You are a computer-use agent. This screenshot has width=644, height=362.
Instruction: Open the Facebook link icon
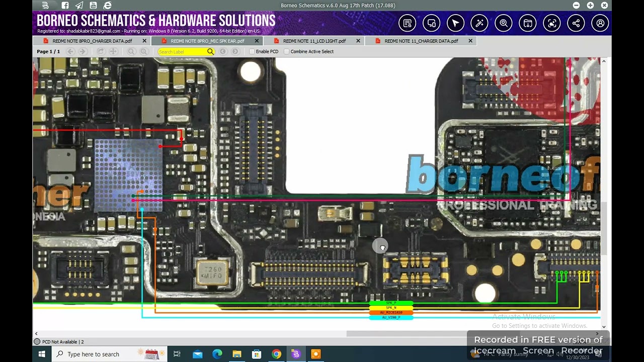tap(65, 6)
